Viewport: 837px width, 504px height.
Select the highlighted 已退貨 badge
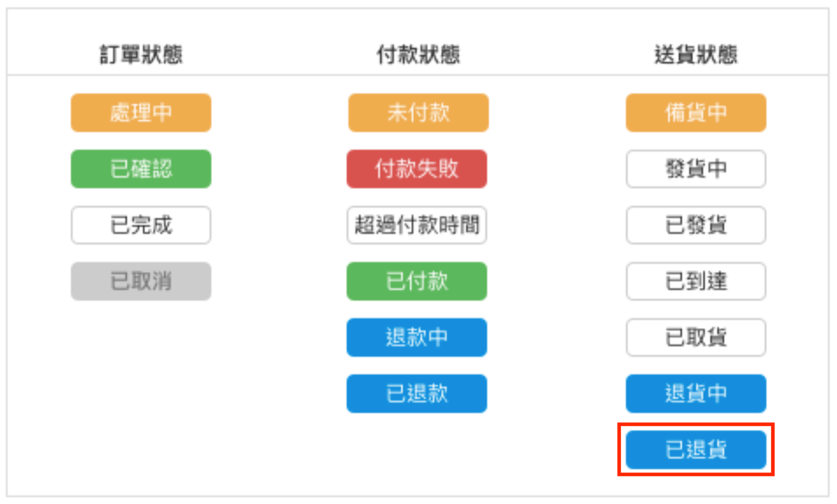coord(696,450)
